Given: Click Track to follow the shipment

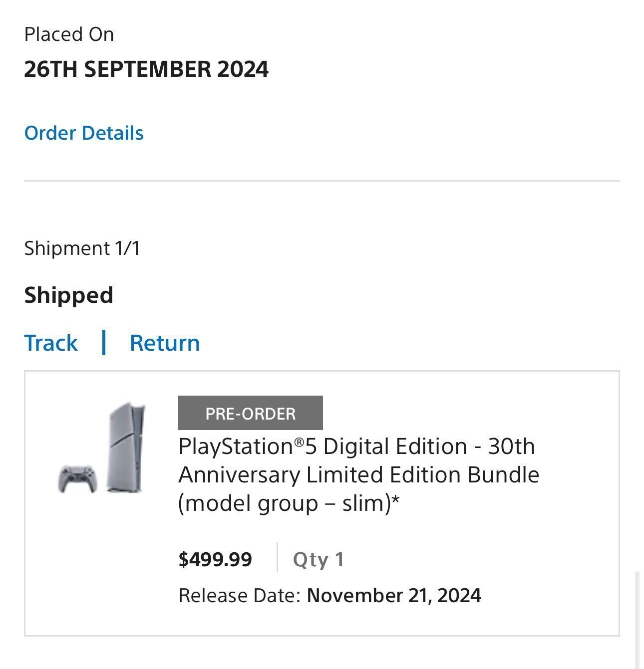Looking at the screenshot, I should 50,342.
